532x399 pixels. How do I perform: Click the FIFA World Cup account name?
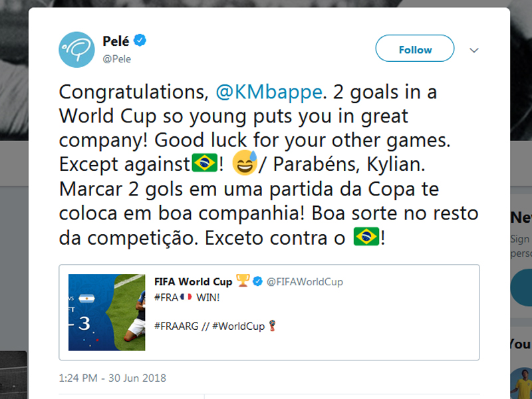193,281
